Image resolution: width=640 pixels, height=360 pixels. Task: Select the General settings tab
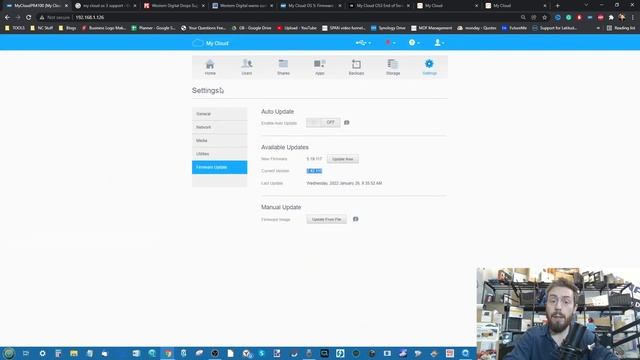pos(220,114)
